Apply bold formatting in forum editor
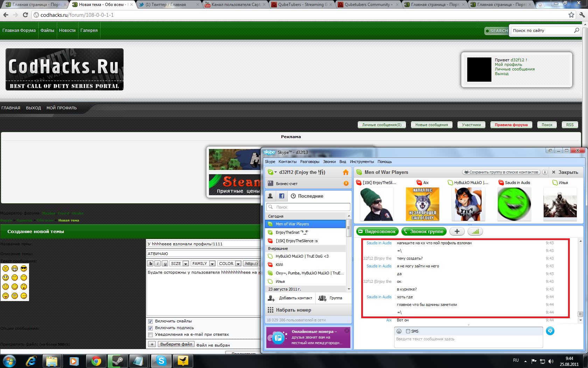The height and width of the screenshot is (368, 588). (150, 264)
